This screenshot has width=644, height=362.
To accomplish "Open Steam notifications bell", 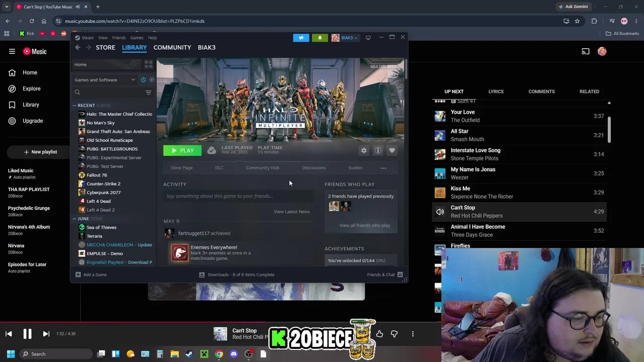I will point(319,38).
